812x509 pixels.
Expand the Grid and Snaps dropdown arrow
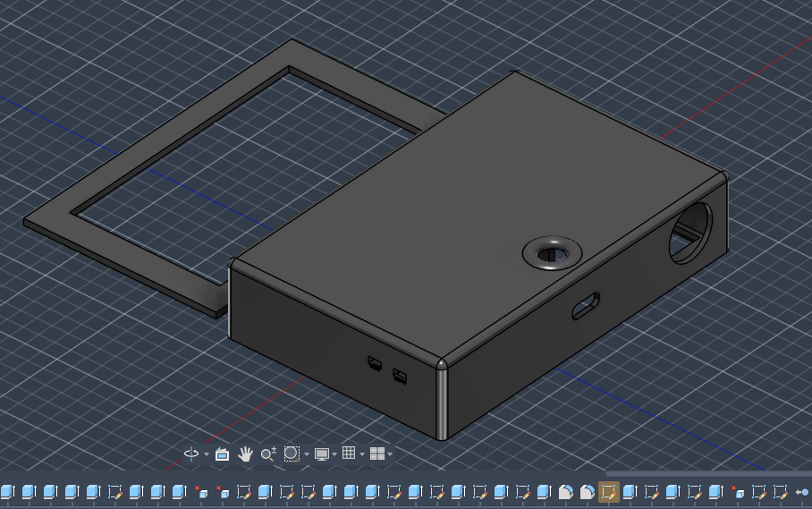click(x=362, y=454)
